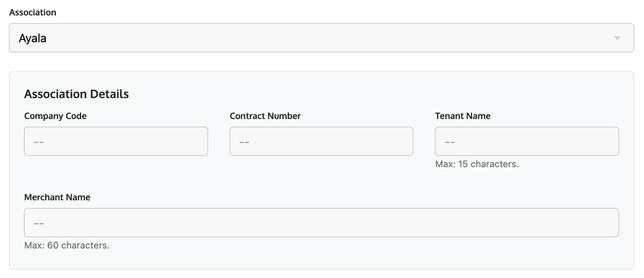This screenshot has width=644, height=278.
Task: Click into the Contract Number field
Action: (x=321, y=141)
